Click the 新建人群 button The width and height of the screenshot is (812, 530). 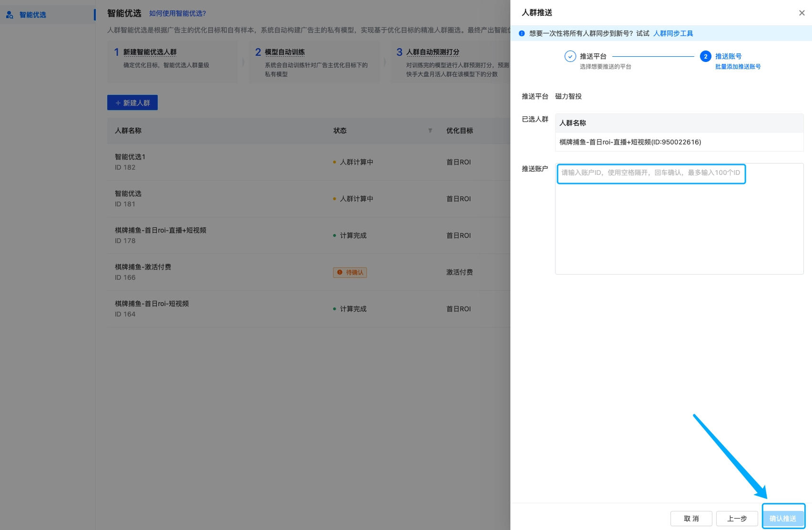(x=132, y=102)
